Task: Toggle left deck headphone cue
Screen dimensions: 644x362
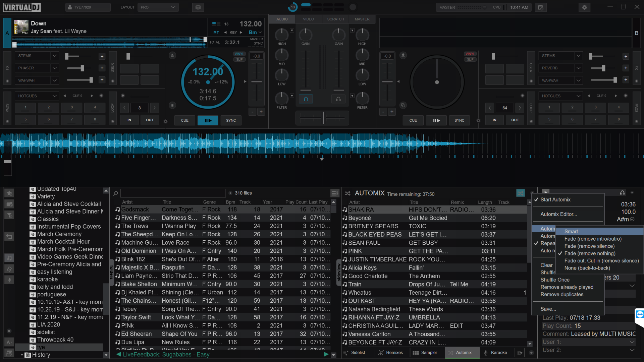Action: tap(306, 99)
